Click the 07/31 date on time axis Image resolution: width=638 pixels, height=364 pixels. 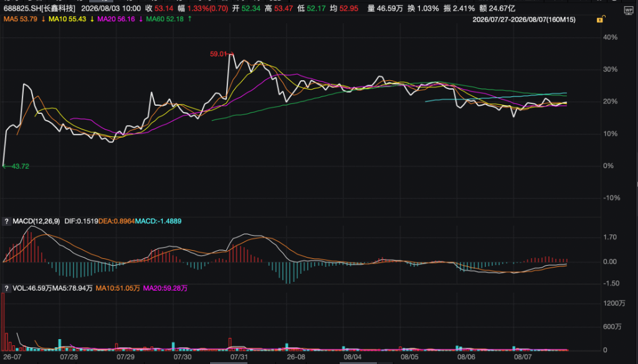click(x=239, y=357)
